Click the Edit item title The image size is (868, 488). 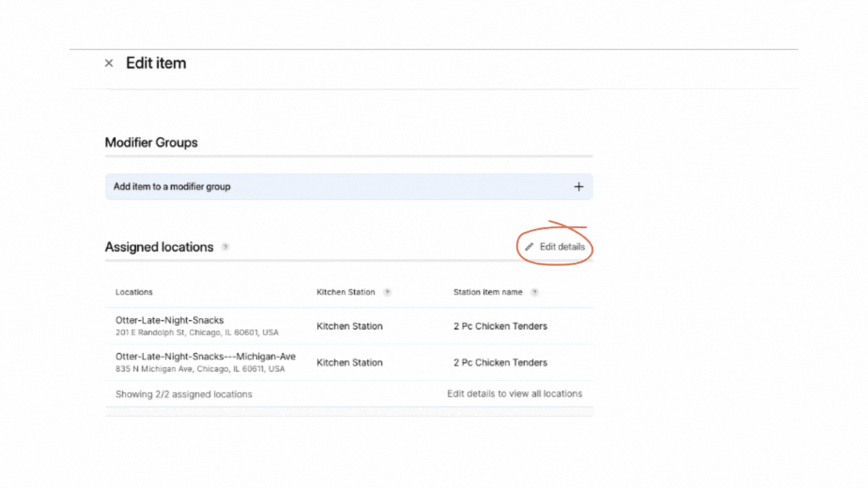tap(156, 63)
